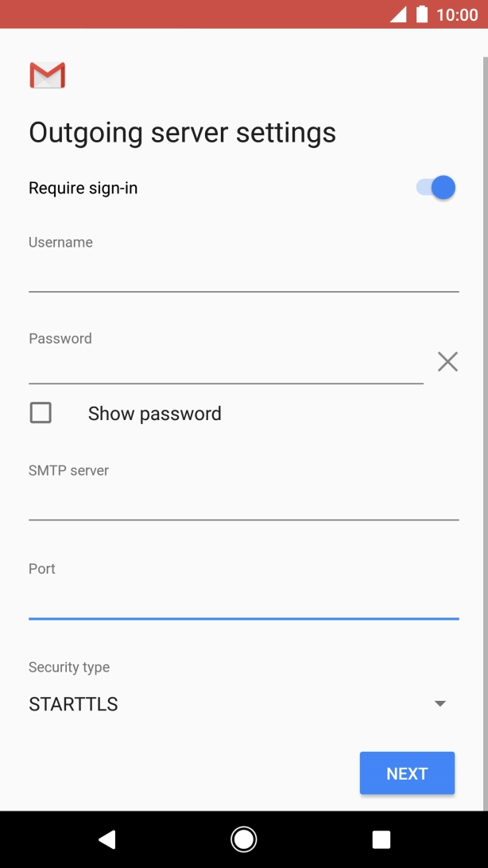
Task: Open the STARTTLS security selector
Action: tap(73, 704)
